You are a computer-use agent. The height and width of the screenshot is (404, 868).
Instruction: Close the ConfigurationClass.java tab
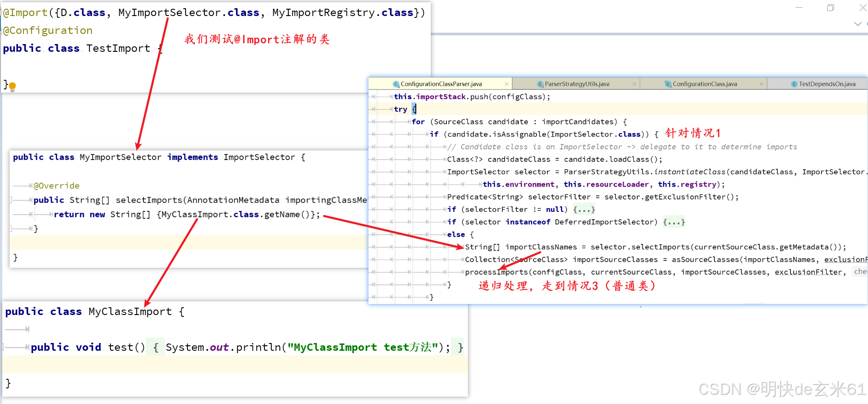[x=761, y=84]
